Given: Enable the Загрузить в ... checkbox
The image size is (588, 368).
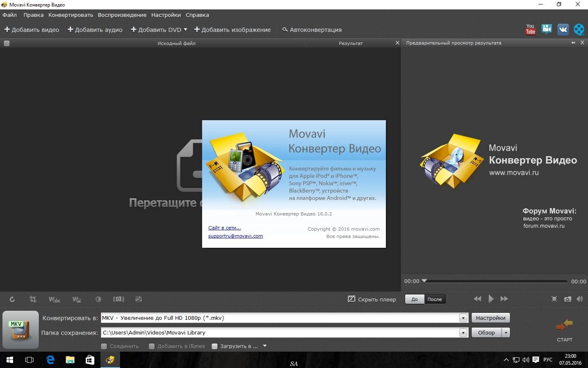Looking at the screenshot, I should 215,346.
